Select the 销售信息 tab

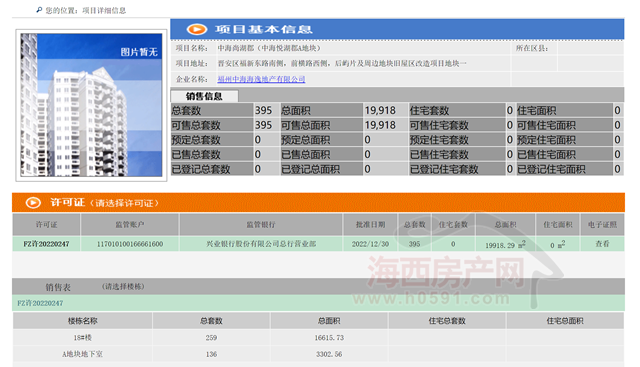click(x=204, y=96)
